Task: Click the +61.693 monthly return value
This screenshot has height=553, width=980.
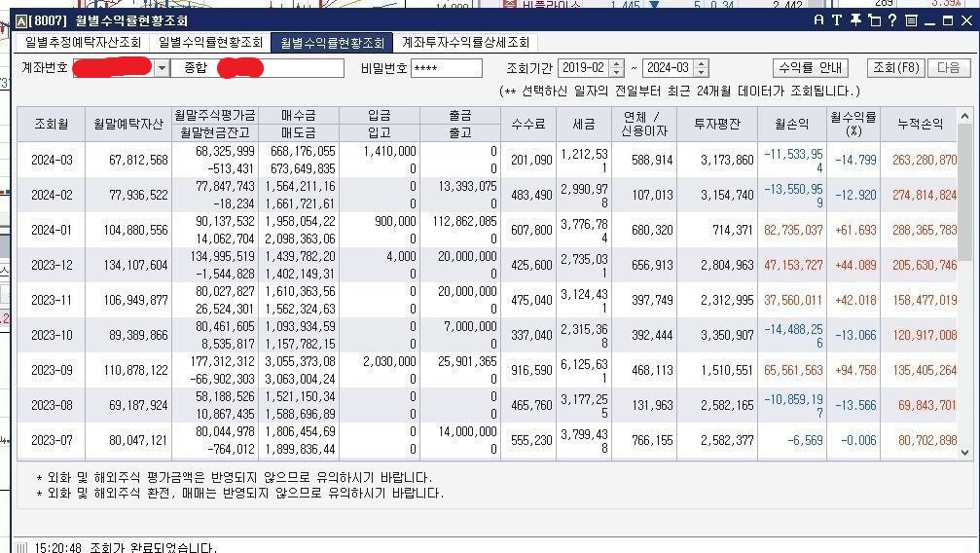Action: tap(855, 230)
